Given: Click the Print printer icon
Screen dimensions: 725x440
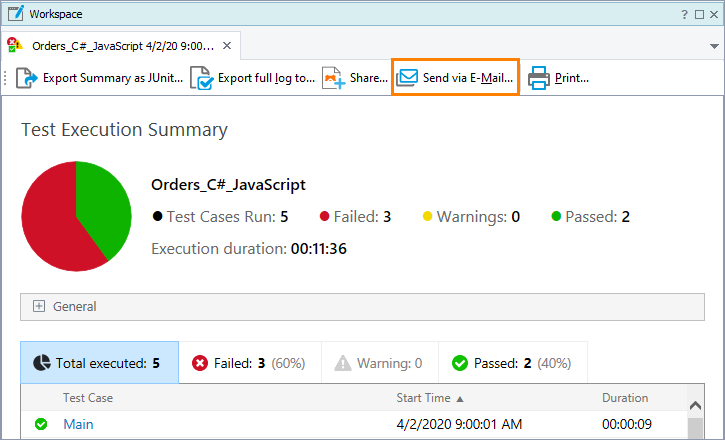Looking at the screenshot, I should 539,78.
